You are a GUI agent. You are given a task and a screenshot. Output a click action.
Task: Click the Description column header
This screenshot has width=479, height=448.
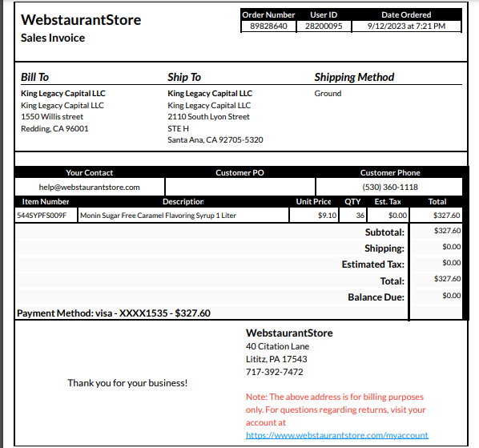[183, 202]
